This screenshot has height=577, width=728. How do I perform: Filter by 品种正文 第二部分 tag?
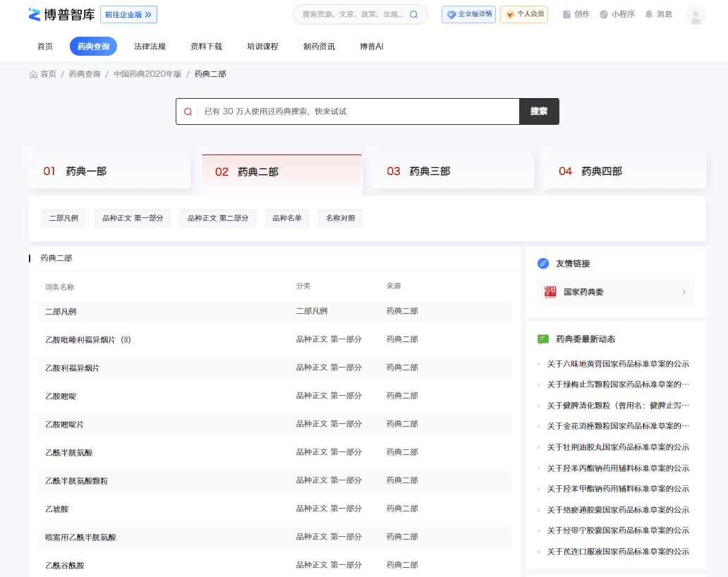click(218, 218)
